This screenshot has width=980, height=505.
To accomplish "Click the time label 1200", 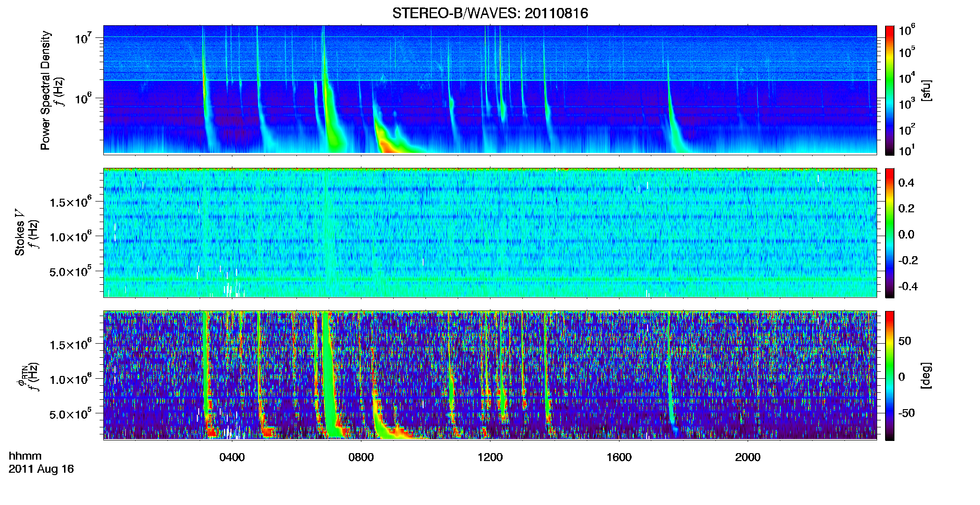I will [490, 457].
